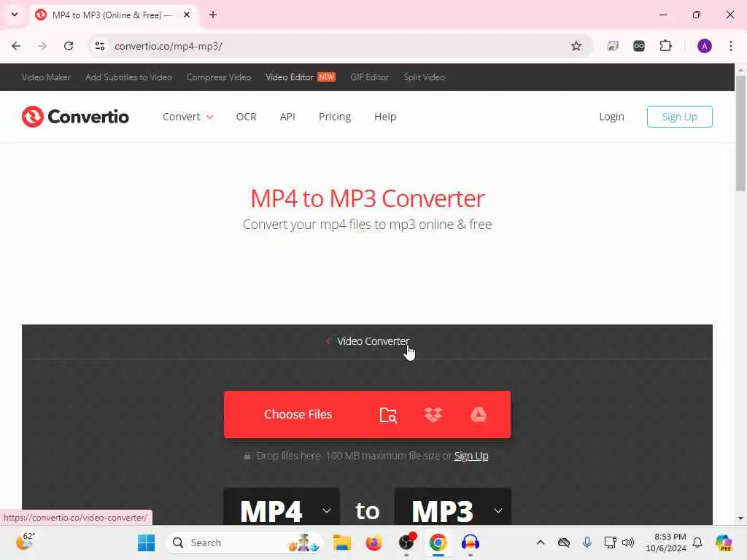
Task: Open headphones app in taskbar
Action: [x=471, y=542]
